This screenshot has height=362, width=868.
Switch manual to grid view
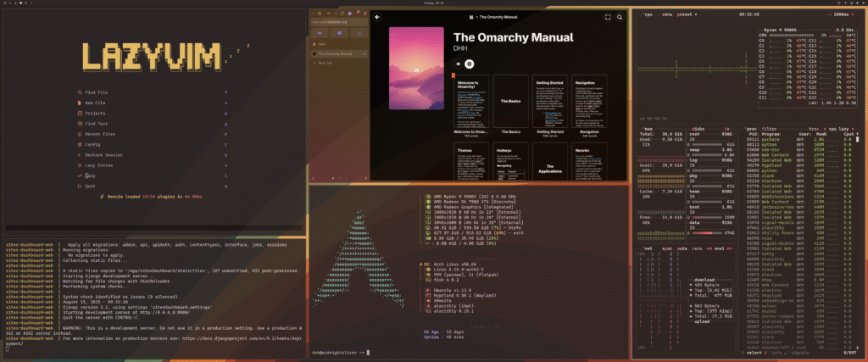[469, 64]
